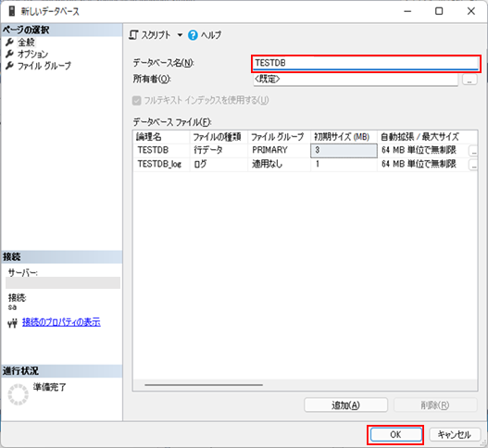This screenshot has width=488, height=448.
Task: Click the 追加(A) button
Action: point(345,405)
